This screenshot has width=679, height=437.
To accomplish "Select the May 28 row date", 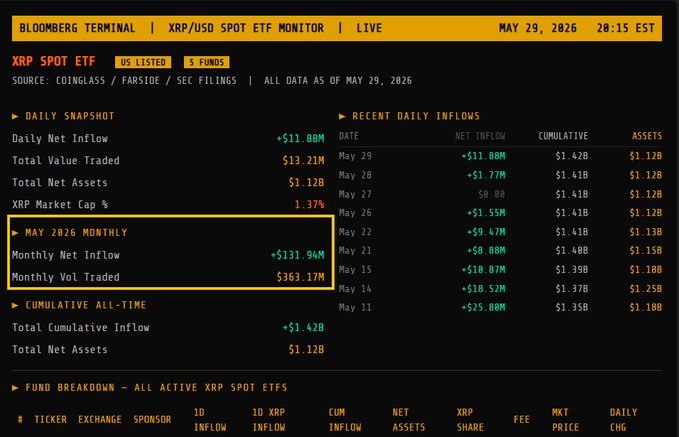I will [355, 175].
